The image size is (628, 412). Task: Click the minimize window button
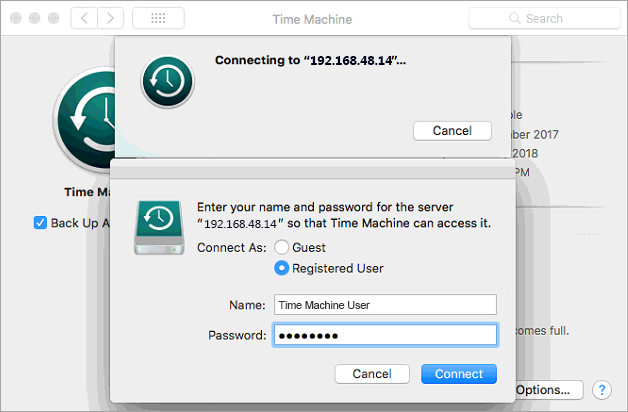[34, 18]
